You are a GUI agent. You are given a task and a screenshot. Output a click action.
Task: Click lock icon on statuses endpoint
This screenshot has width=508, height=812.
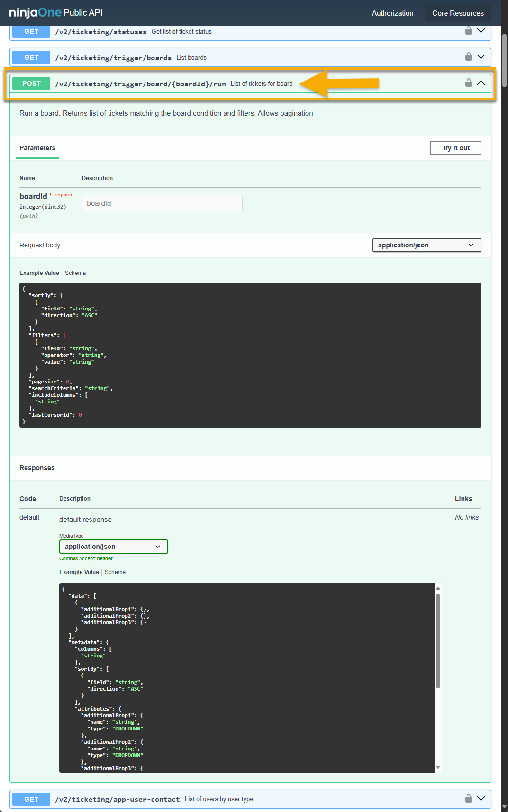(x=468, y=31)
